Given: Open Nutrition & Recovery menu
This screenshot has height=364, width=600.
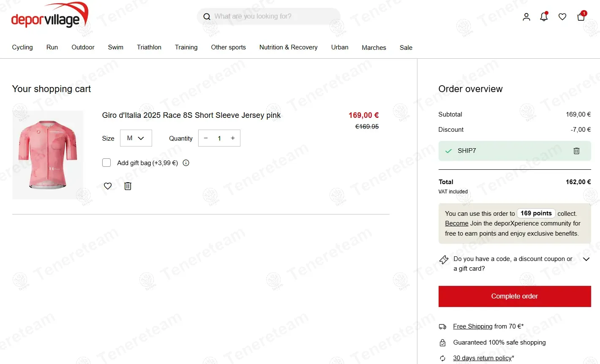Looking at the screenshot, I should (x=289, y=47).
